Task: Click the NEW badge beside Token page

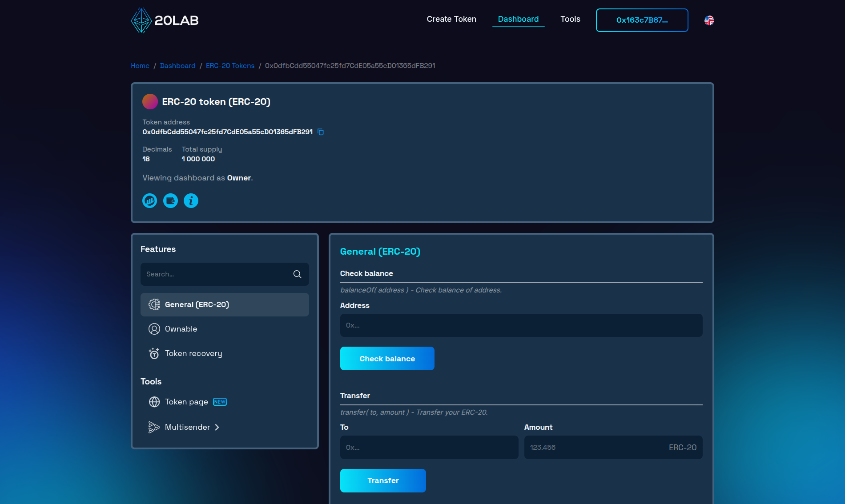Action: pos(220,402)
